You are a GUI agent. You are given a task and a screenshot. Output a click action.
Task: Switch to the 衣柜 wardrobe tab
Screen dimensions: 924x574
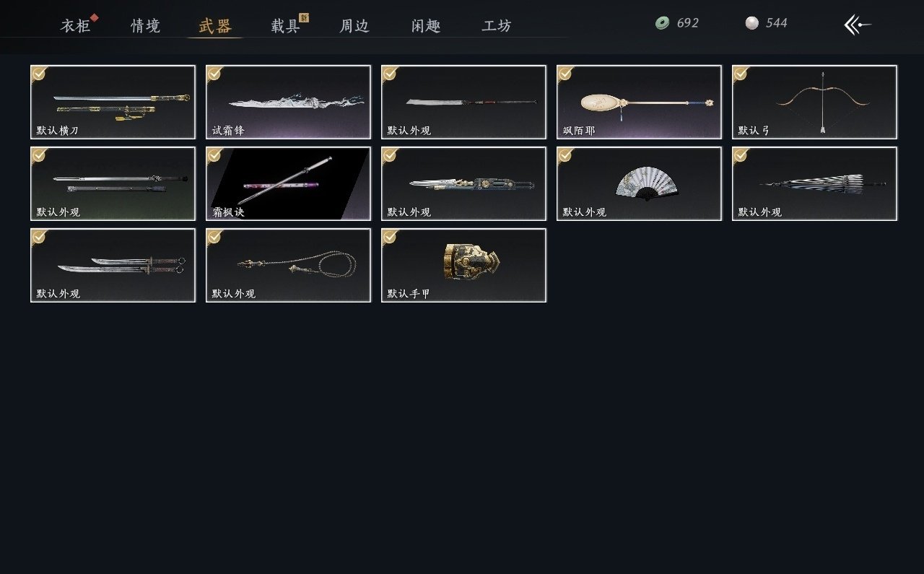(x=76, y=26)
